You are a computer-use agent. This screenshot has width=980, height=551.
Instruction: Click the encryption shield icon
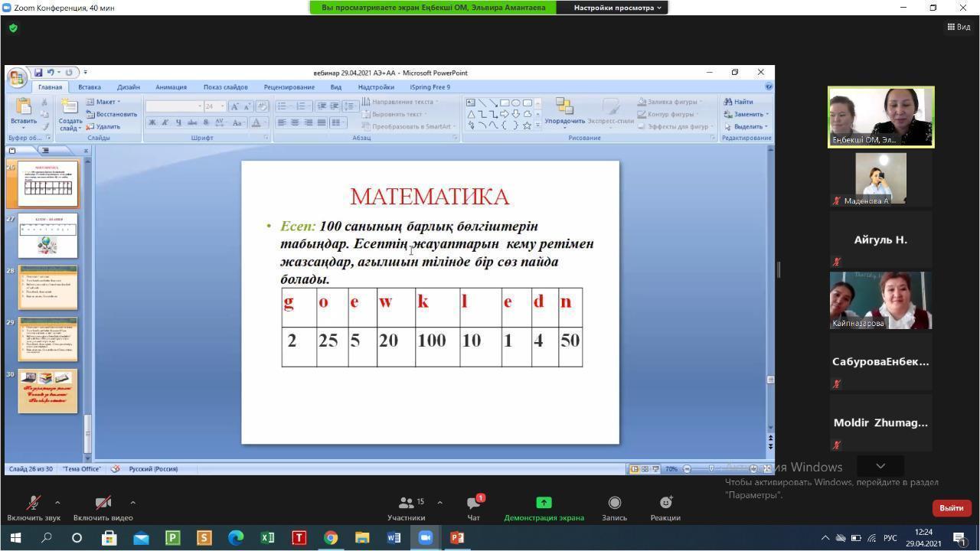[x=13, y=28]
